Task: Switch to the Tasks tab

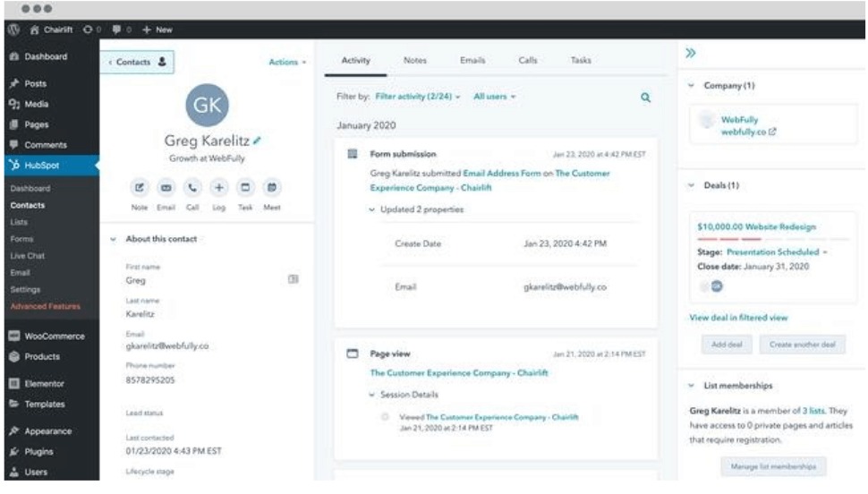Action: [x=581, y=60]
